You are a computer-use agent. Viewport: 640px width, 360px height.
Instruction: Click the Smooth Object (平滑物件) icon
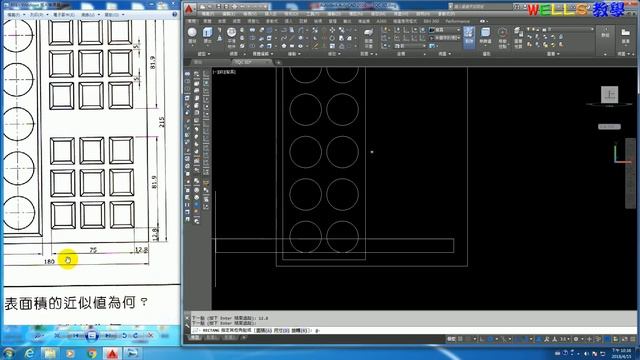point(231,35)
